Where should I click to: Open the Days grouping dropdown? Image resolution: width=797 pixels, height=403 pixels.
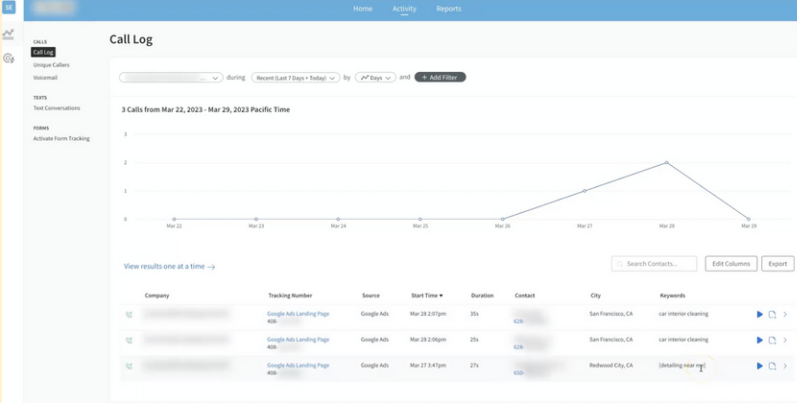pos(375,77)
